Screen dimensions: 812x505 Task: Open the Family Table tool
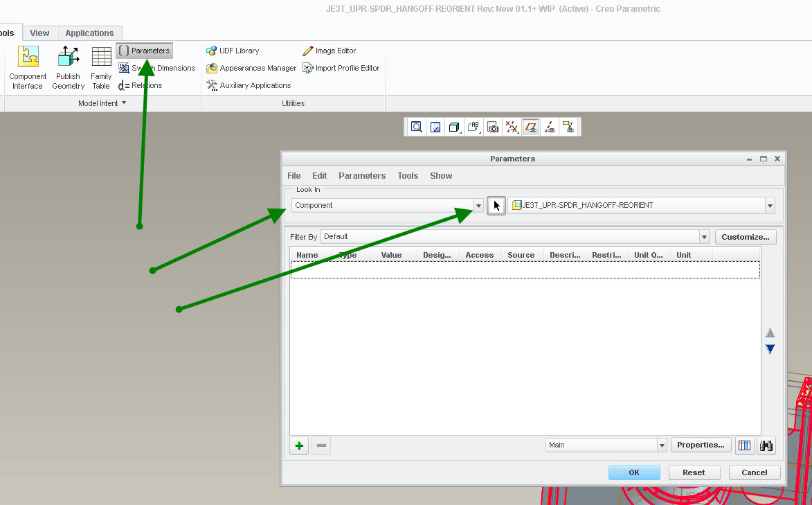101,68
